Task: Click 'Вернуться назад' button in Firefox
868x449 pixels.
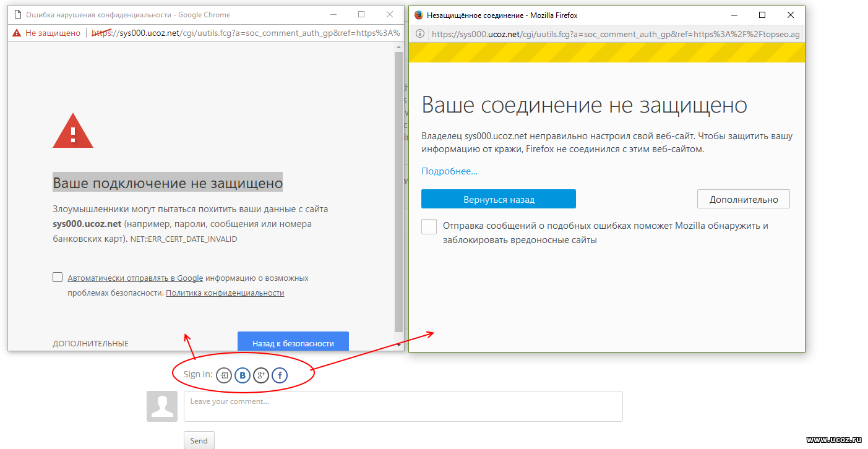Action: click(x=499, y=199)
